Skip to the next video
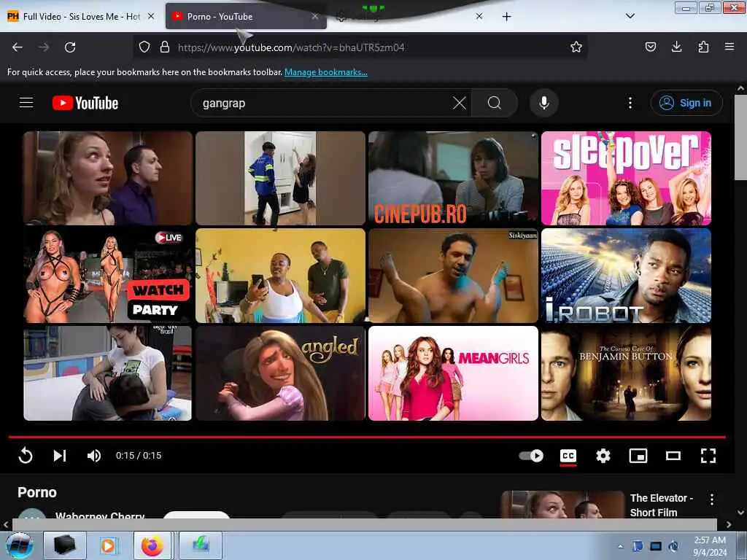This screenshot has width=747, height=560. pyautogui.click(x=60, y=456)
